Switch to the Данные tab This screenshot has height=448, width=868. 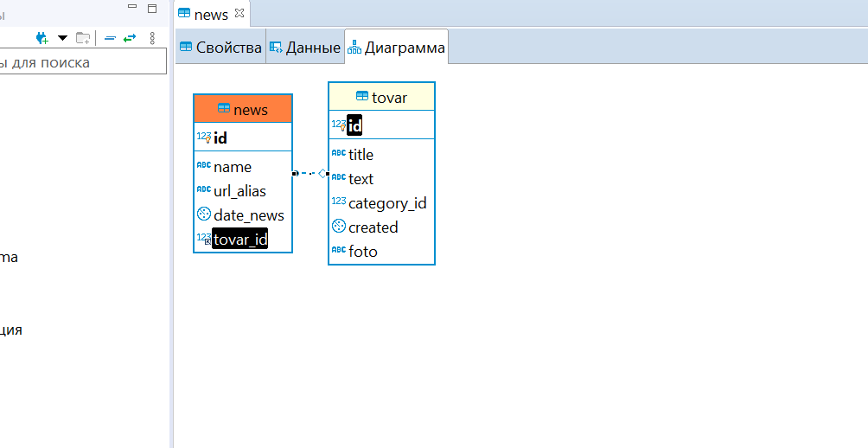[x=305, y=48]
